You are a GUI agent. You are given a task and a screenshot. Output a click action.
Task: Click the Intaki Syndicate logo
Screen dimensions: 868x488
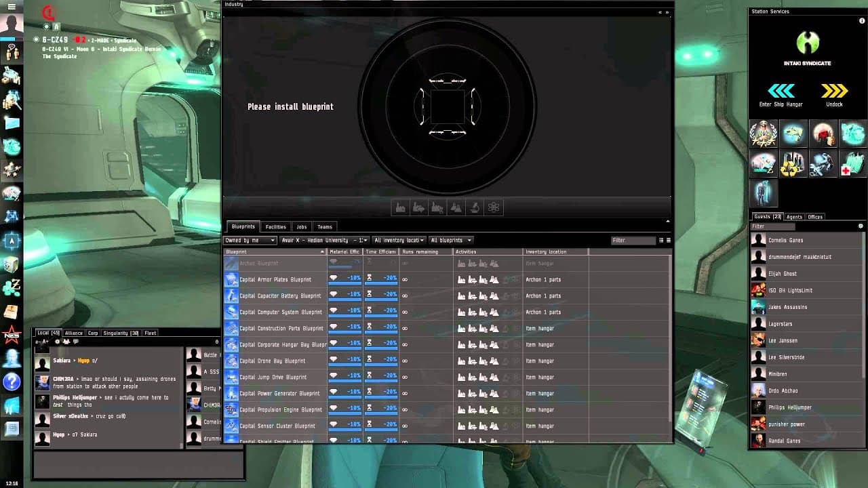[x=808, y=43]
